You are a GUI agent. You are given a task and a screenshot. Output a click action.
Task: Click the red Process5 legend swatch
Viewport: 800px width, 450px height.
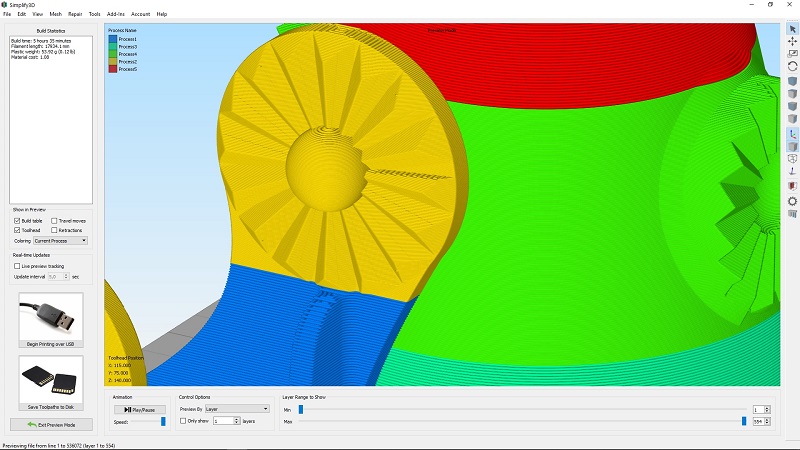click(113, 69)
